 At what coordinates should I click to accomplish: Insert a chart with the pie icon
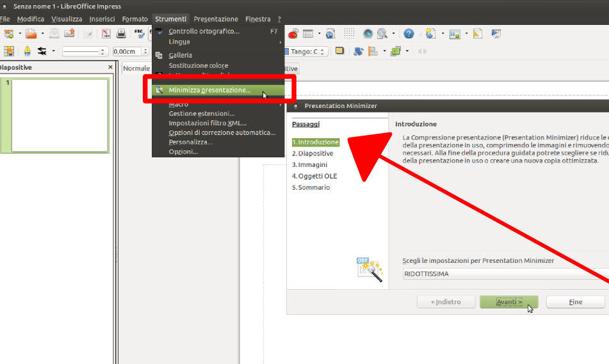click(293, 34)
